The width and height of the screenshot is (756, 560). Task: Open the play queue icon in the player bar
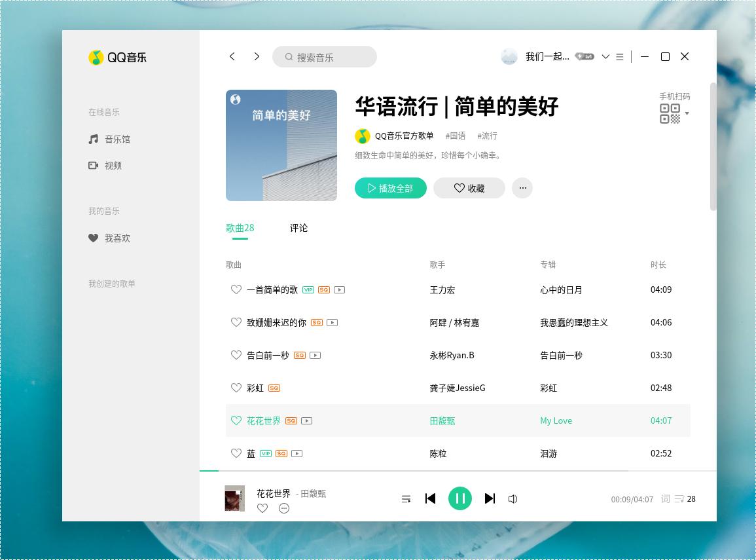pos(406,498)
